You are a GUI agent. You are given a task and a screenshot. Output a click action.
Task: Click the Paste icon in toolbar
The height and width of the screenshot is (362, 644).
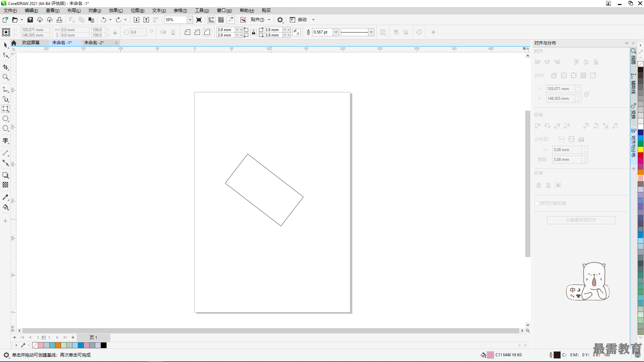(91, 20)
